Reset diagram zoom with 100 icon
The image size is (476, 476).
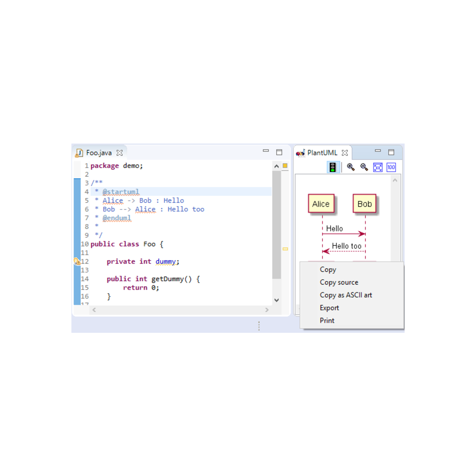click(391, 167)
